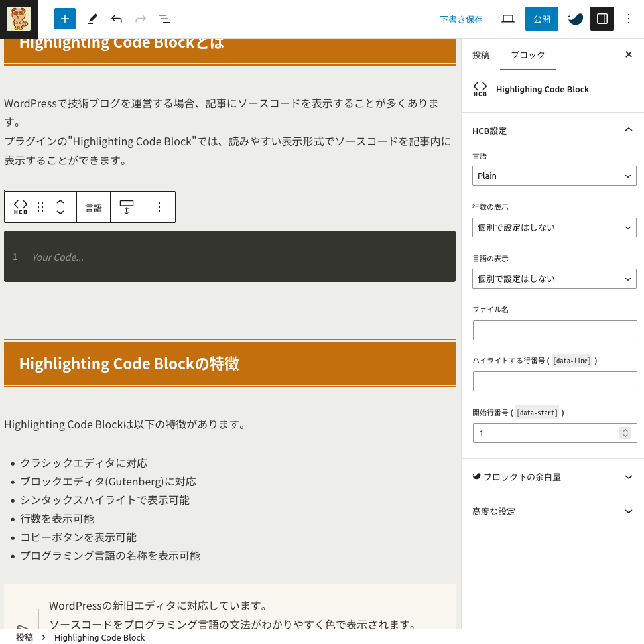Switch to the 投稿 tab
Screen dimensions: 644x644
click(x=481, y=55)
